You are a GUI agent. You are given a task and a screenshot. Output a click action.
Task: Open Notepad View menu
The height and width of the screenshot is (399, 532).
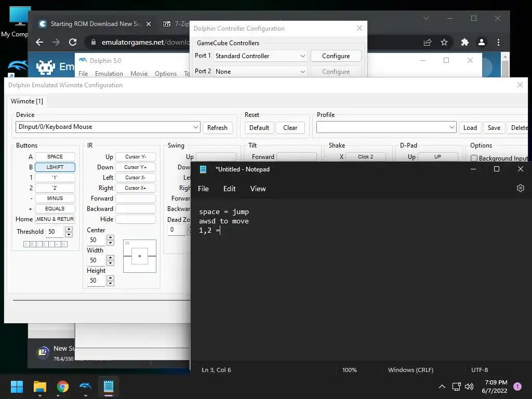[x=258, y=189]
